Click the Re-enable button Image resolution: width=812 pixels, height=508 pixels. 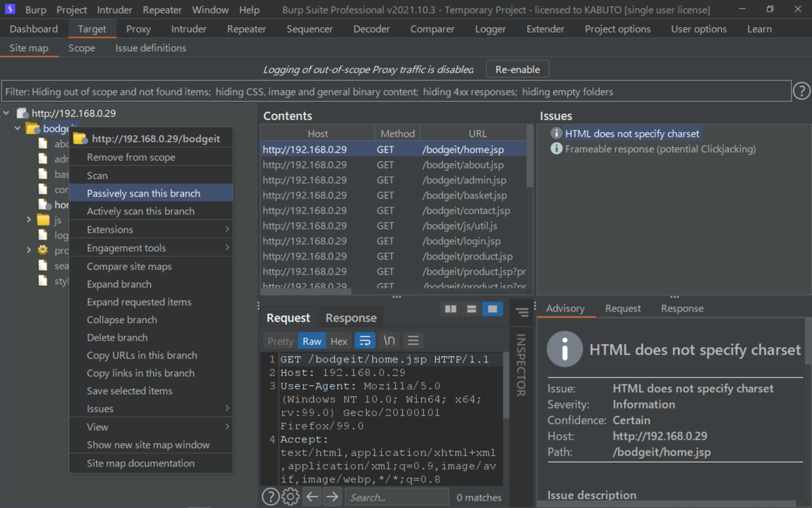518,69
